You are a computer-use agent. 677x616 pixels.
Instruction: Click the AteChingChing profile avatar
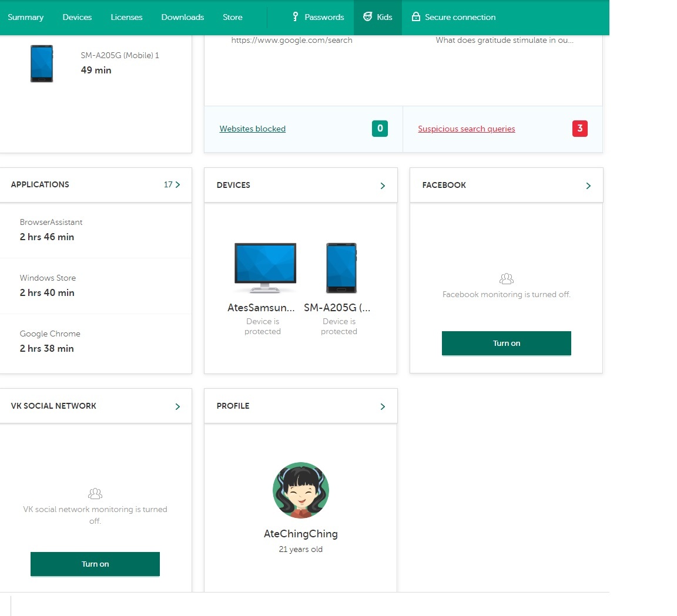301,490
